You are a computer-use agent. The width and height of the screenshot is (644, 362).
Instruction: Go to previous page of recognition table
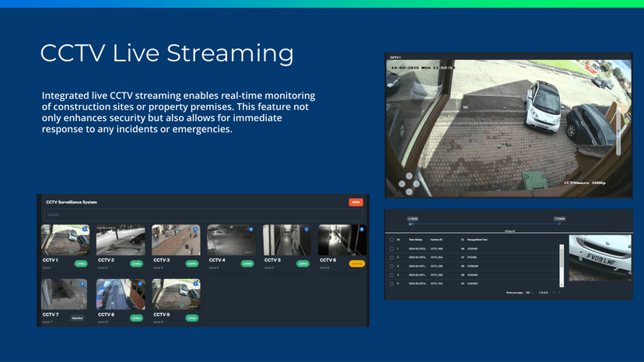click(552, 293)
